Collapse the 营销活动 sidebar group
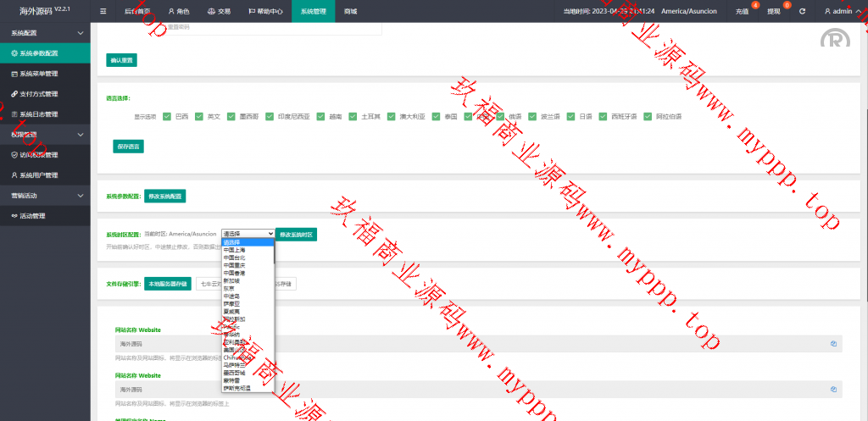This screenshot has width=868, height=421. (81, 196)
